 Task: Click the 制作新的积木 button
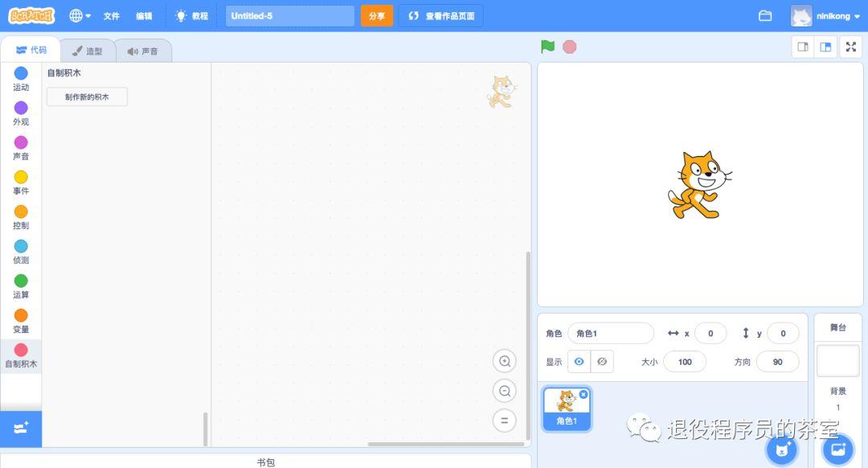click(x=87, y=97)
